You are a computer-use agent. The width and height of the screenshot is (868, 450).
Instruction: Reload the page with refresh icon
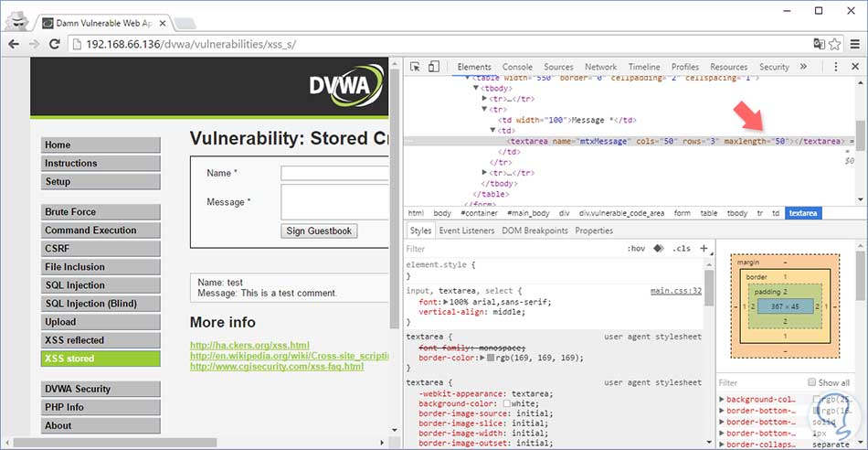[54, 44]
